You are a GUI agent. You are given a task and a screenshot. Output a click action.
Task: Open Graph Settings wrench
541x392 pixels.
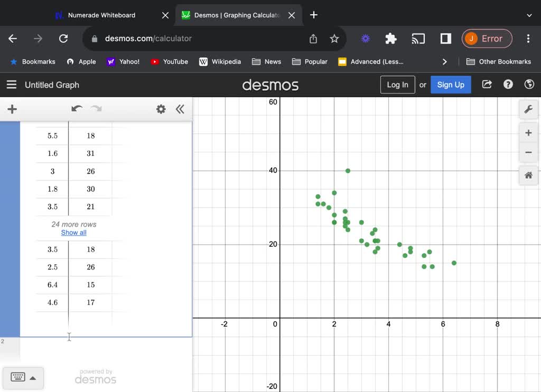528,109
